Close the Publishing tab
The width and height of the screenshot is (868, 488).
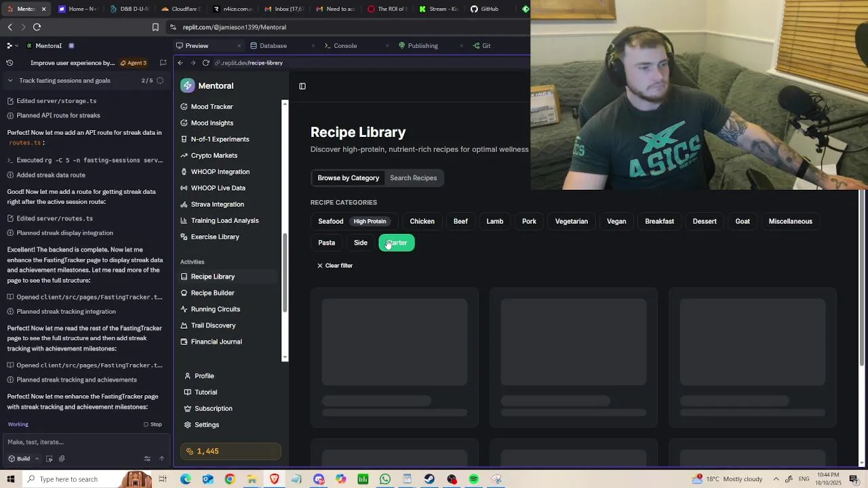pyautogui.click(x=461, y=46)
